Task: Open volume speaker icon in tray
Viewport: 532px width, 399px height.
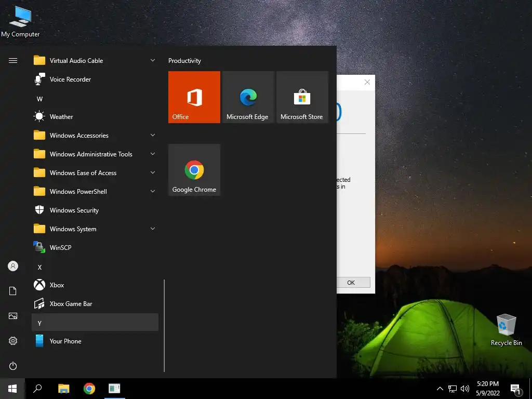Action: [465, 389]
